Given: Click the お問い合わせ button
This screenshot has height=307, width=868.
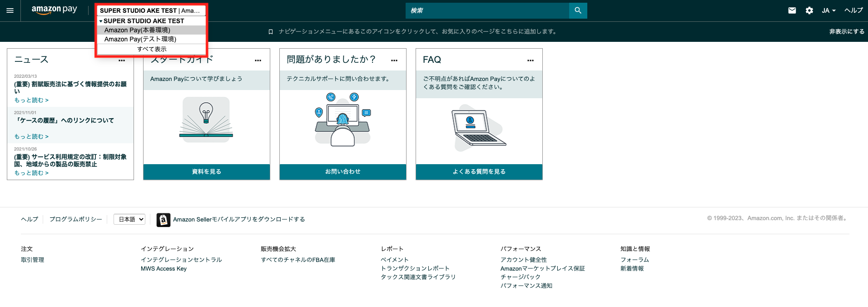Looking at the screenshot, I should point(343,171).
